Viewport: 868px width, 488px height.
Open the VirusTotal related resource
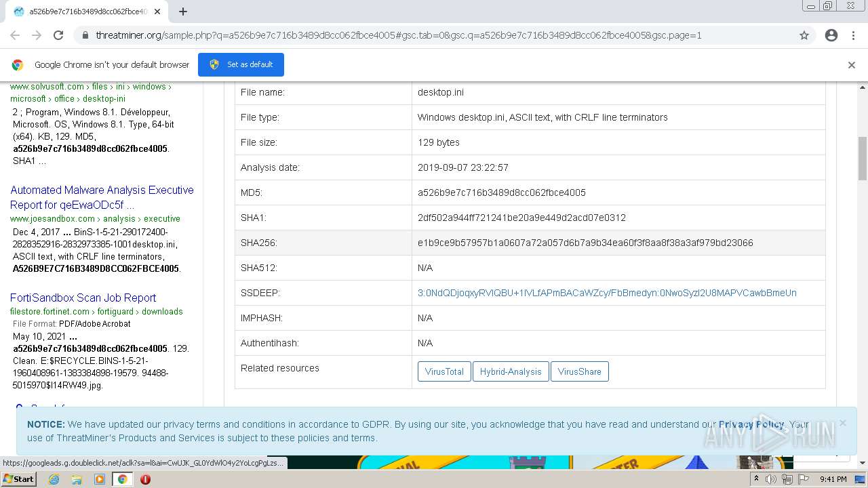(444, 371)
